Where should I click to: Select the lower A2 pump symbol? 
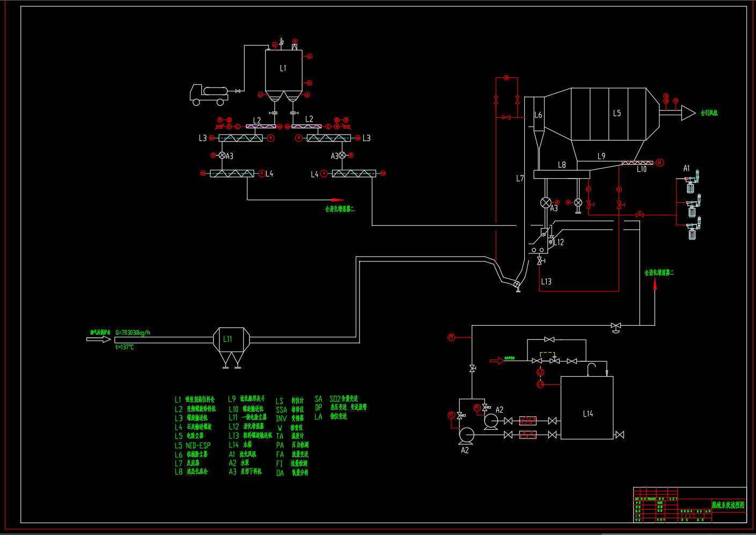tap(466, 435)
